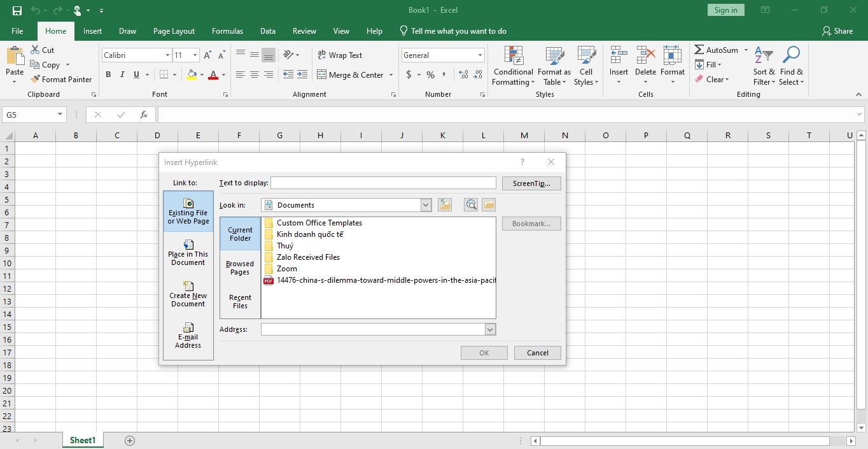Click Increase Decimal icon
The width and height of the screenshot is (868, 449).
click(463, 75)
